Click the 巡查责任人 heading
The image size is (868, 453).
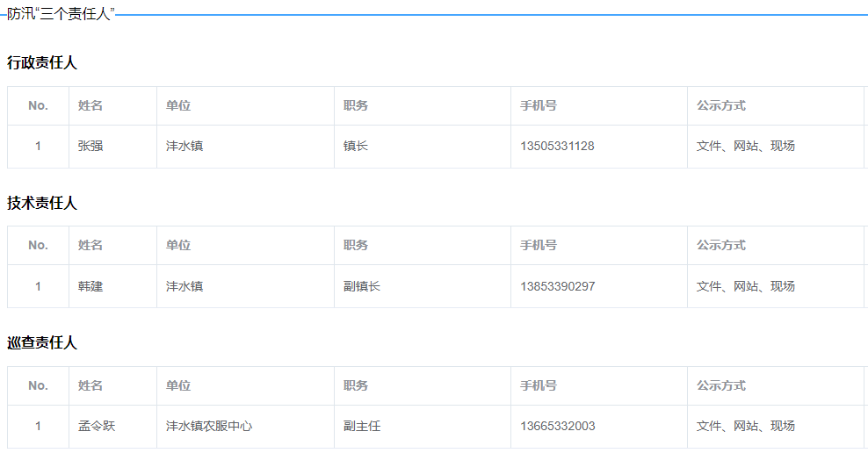pos(42,342)
